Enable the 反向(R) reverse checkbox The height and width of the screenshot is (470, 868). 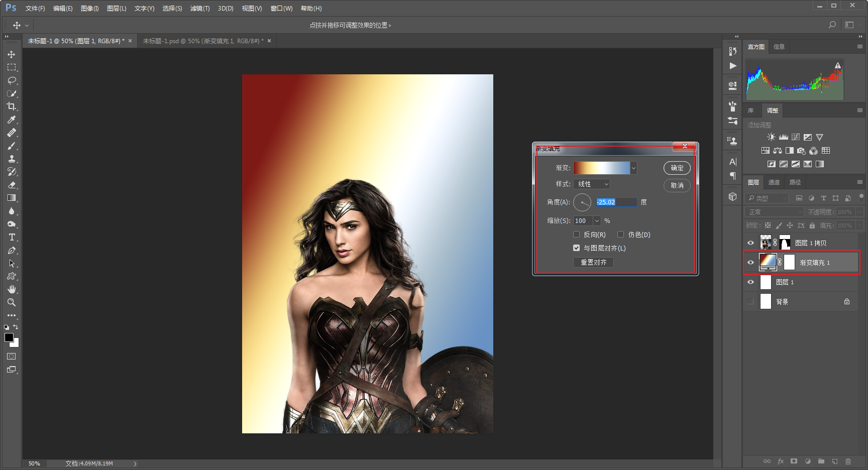tap(577, 234)
